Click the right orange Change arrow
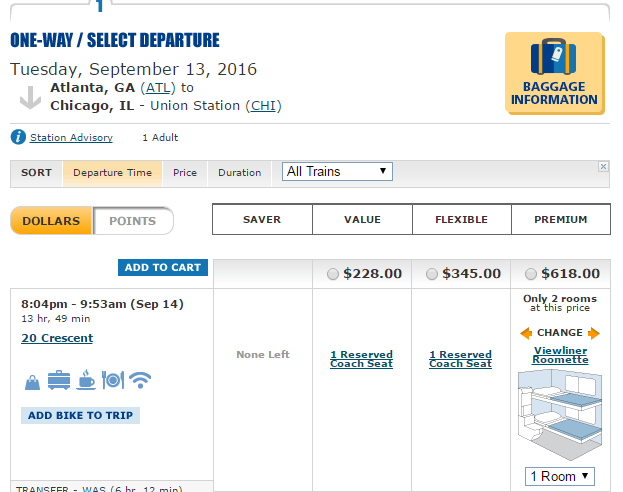 pos(594,333)
